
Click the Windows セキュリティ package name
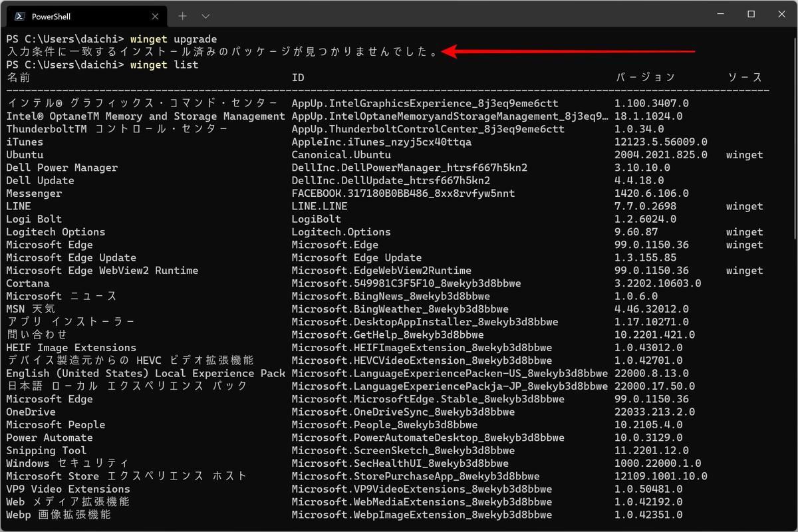[x=68, y=464]
